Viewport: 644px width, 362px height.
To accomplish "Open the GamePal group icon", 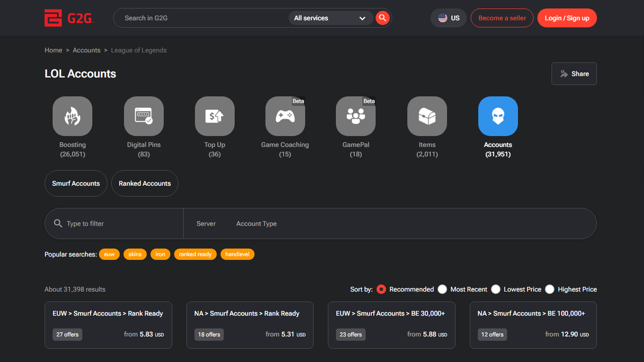I will point(356,116).
